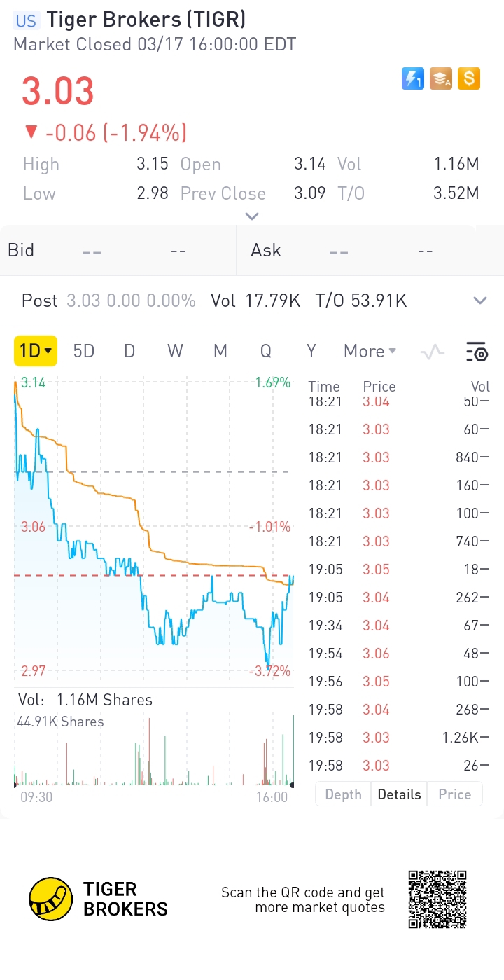Select the W weekly chart tab

pos(175,351)
